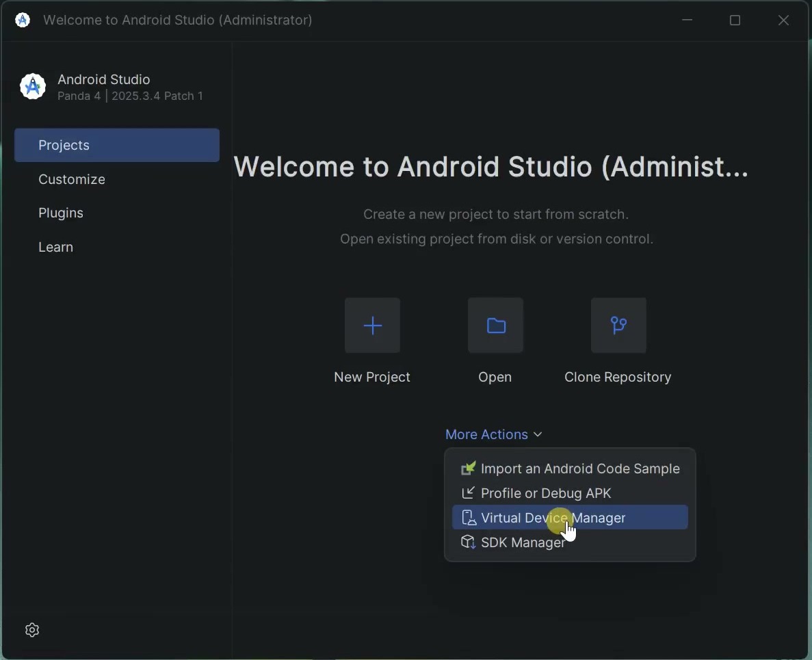The image size is (812, 660).
Task: Select the Projects tab
Action: click(117, 145)
